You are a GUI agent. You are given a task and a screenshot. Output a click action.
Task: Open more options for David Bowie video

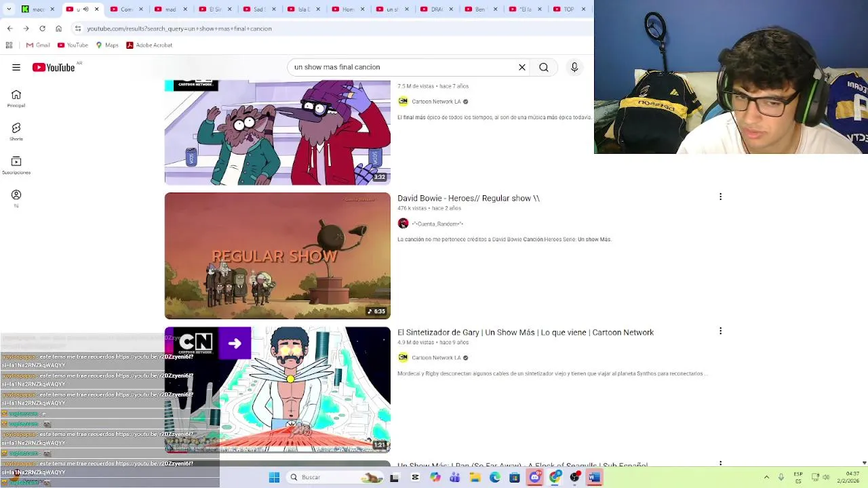[x=720, y=197]
